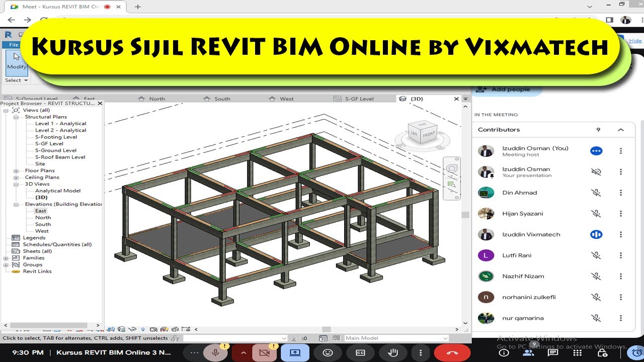Open the Select dropdown under Modify

pyautogui.click(x=17, y=80)
